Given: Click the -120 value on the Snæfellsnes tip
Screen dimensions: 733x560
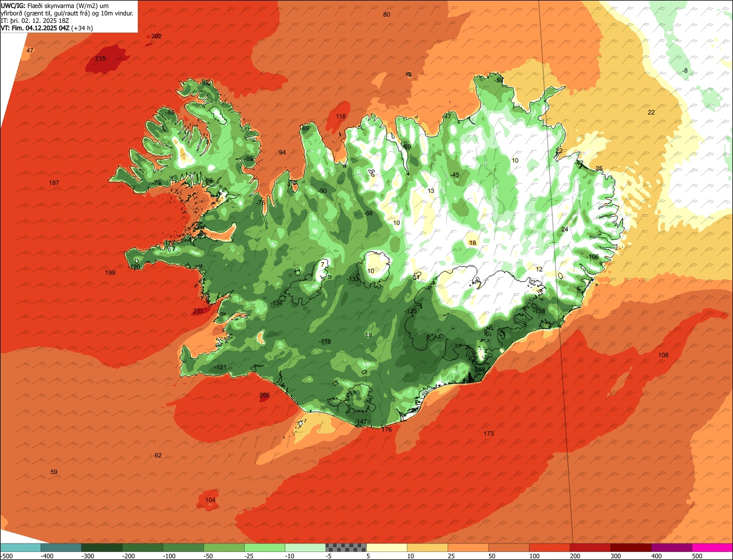Looking at the screenshot, I should [x=135, y=267].
